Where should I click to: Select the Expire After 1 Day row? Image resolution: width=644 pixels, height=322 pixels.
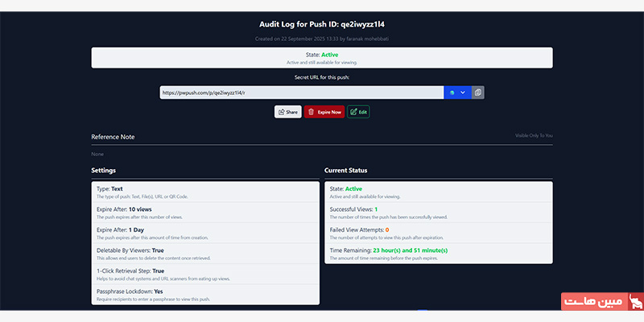pyautogui.click(x=205, y=233)
